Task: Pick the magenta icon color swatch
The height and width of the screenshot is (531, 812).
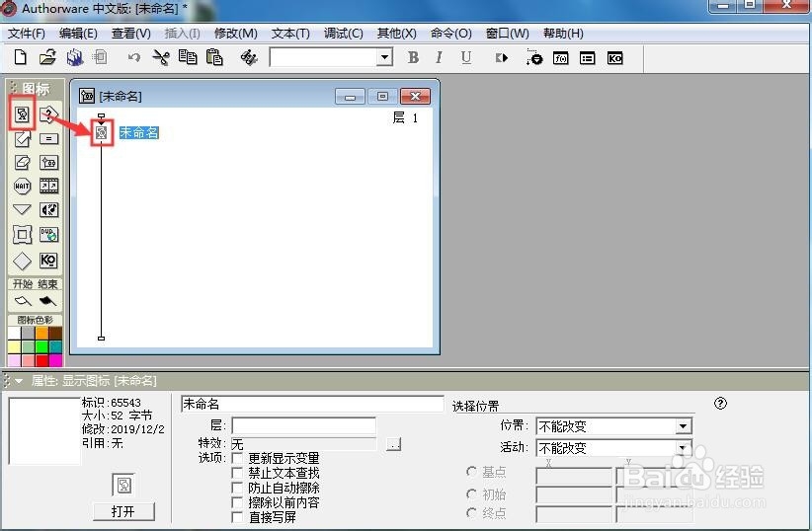Action: coord(55,359)
